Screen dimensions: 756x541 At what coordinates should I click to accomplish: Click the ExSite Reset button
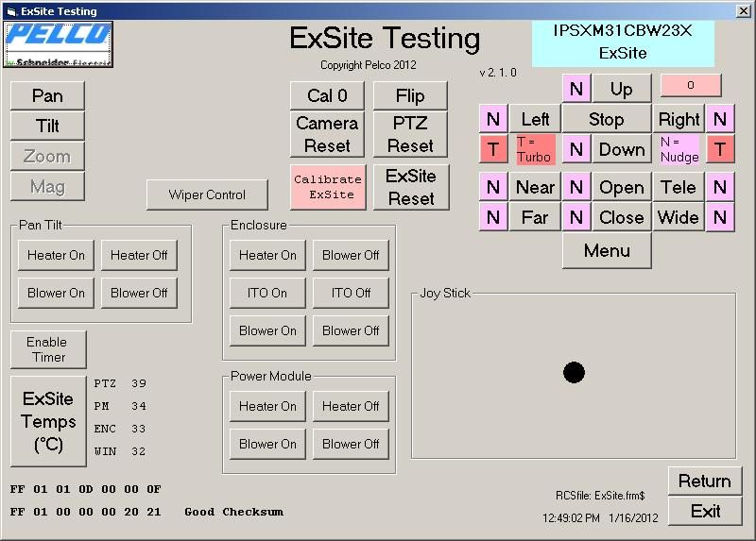411,187
